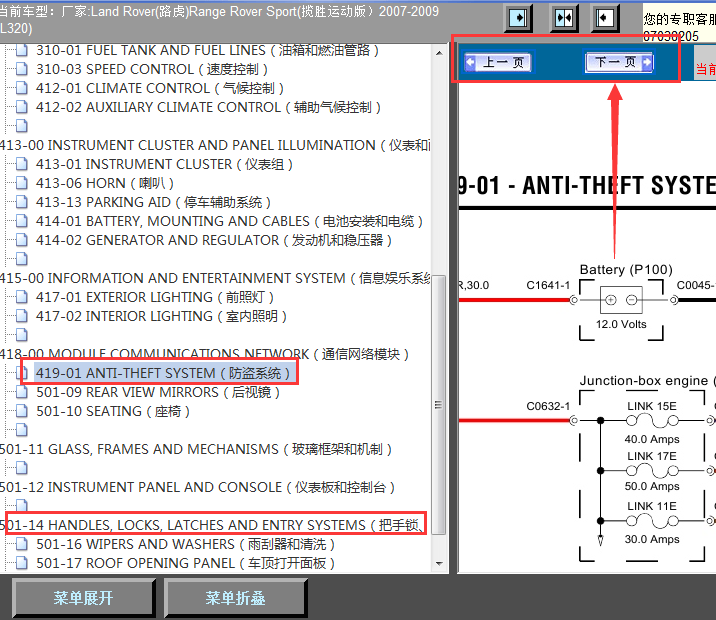Viewport: 716px width, 620px height.
Task: Click page icon beside 412-02 AUXILIARY CLIMATE
Action: point(21,107)
